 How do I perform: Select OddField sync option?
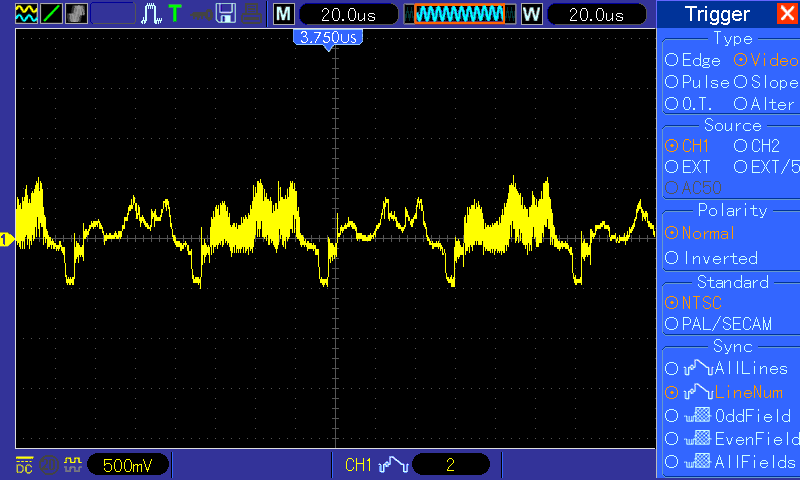728,416
